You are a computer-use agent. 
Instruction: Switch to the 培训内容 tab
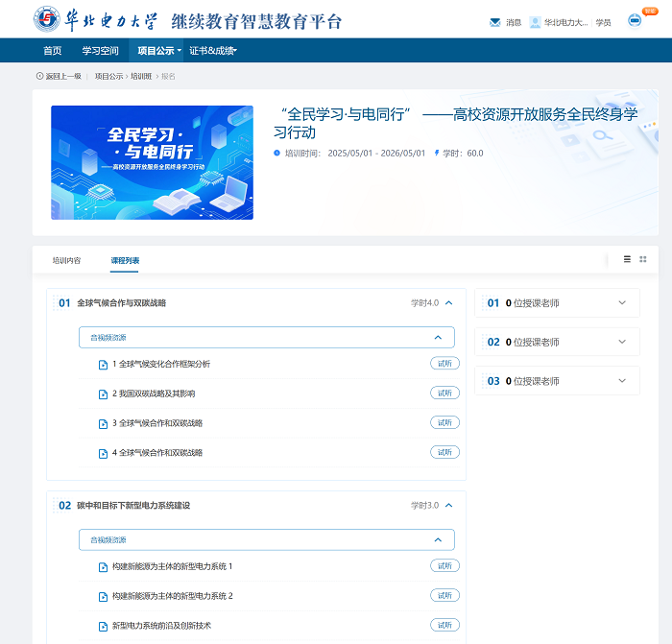(66, 260)
